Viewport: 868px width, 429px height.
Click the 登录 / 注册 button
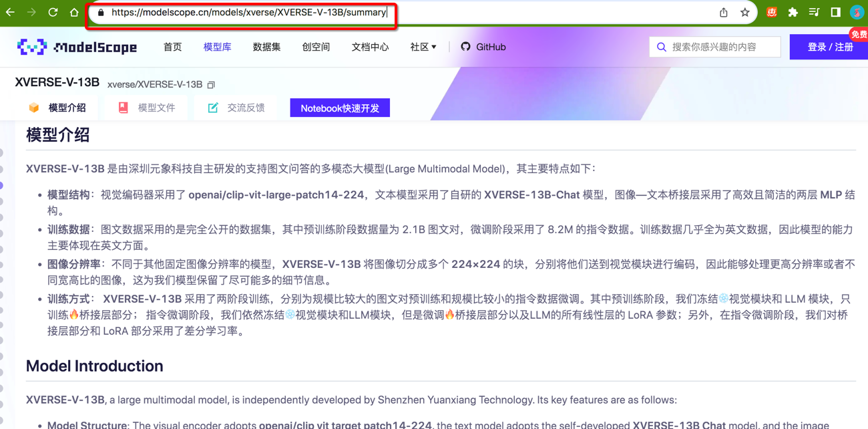point(829,47)
